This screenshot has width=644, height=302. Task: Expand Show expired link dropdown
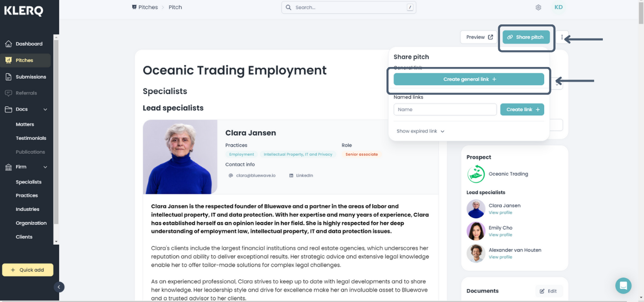(x=420, y=132)
